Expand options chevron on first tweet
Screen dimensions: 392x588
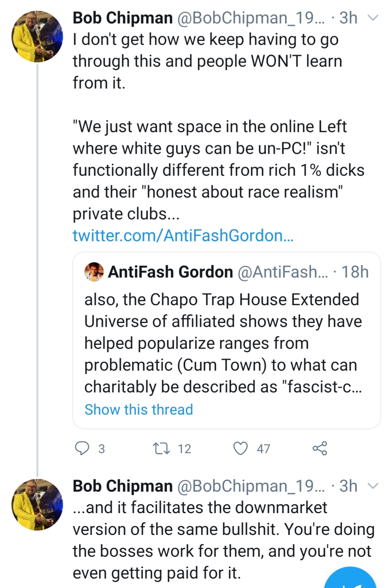(x=373, y=17)
